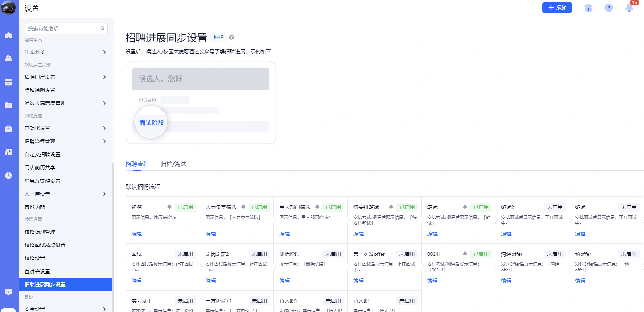Click the bell icon on 初筛 card
The width and height of the screenshot is (644, 312).
[x=169, y=207]
